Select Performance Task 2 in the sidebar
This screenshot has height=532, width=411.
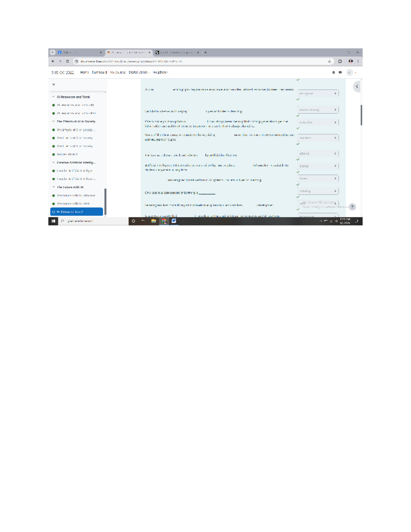coord(77,212)
